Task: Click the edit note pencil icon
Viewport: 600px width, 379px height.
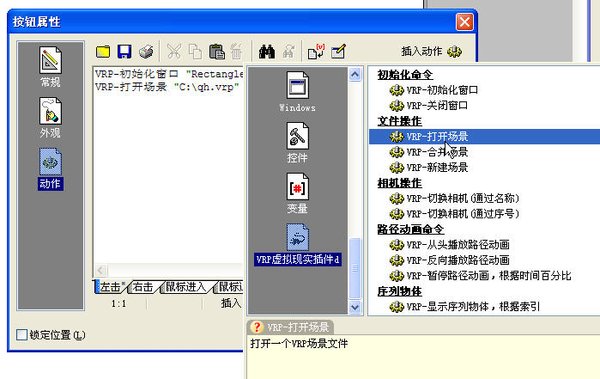Action: [338, 52]
